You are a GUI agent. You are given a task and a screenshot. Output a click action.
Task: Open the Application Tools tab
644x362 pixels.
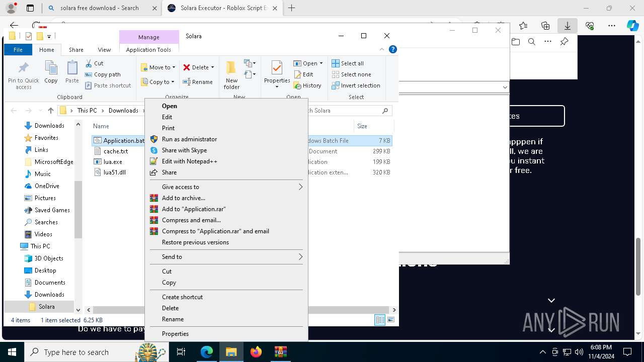(148, 50)
